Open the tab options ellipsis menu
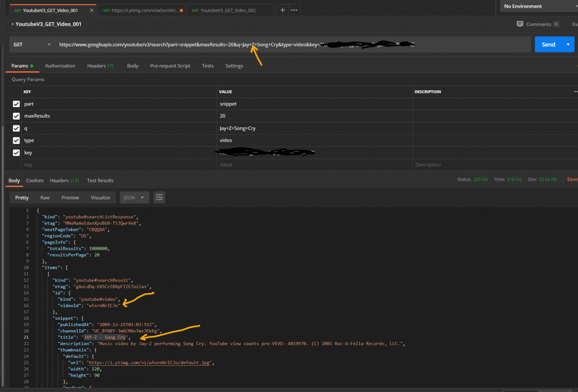This screenshot has width=578, height=392. (294, 10)
